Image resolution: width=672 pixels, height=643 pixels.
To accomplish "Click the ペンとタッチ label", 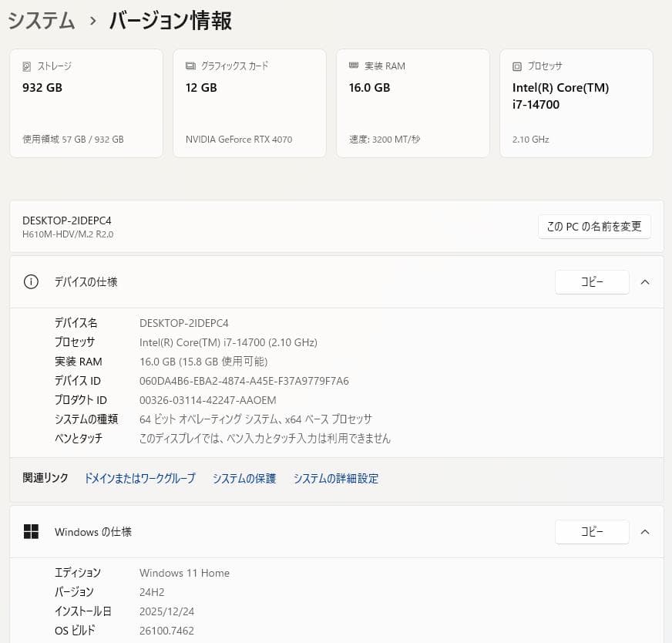I will [79, 439].
